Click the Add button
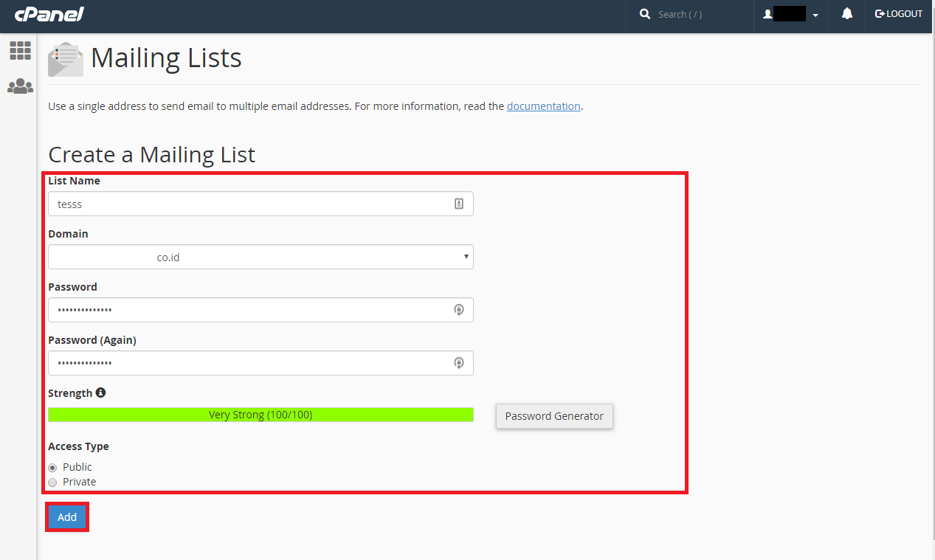This screenshot has height=560, width=935. 67,517
